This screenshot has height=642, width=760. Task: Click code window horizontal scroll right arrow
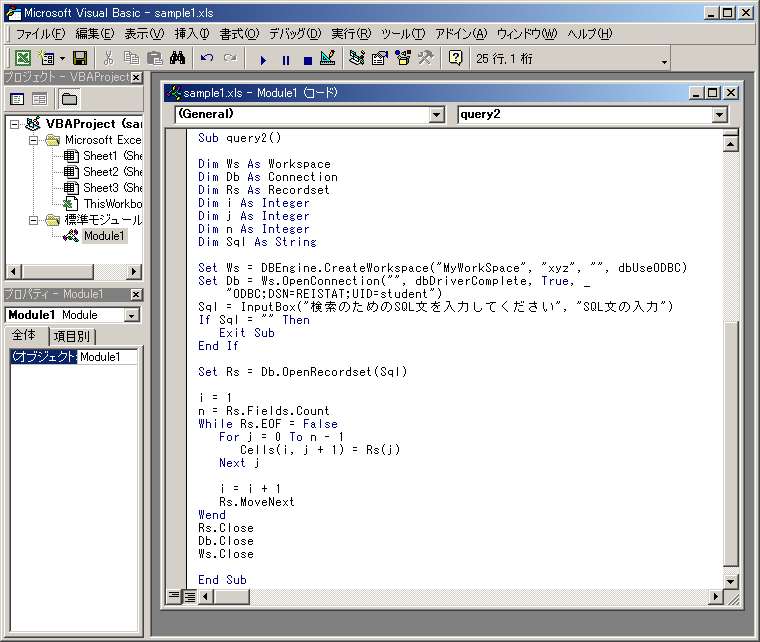(715, 596)
